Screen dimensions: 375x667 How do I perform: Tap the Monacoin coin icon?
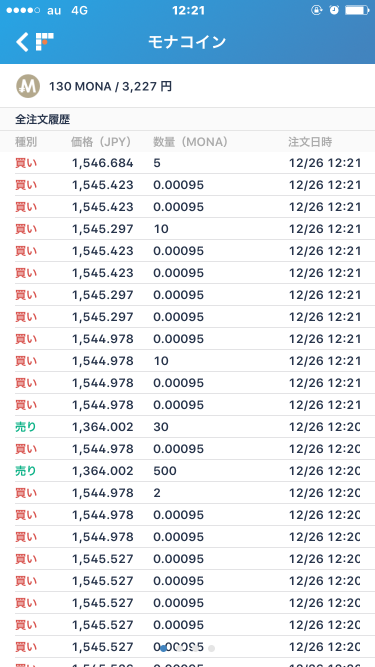click(28, 86)
